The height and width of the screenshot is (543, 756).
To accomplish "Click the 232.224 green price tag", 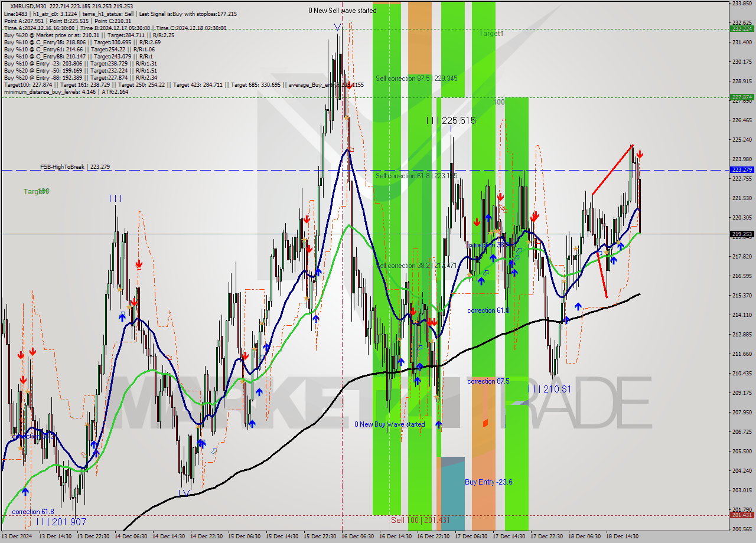I will 742,28.
